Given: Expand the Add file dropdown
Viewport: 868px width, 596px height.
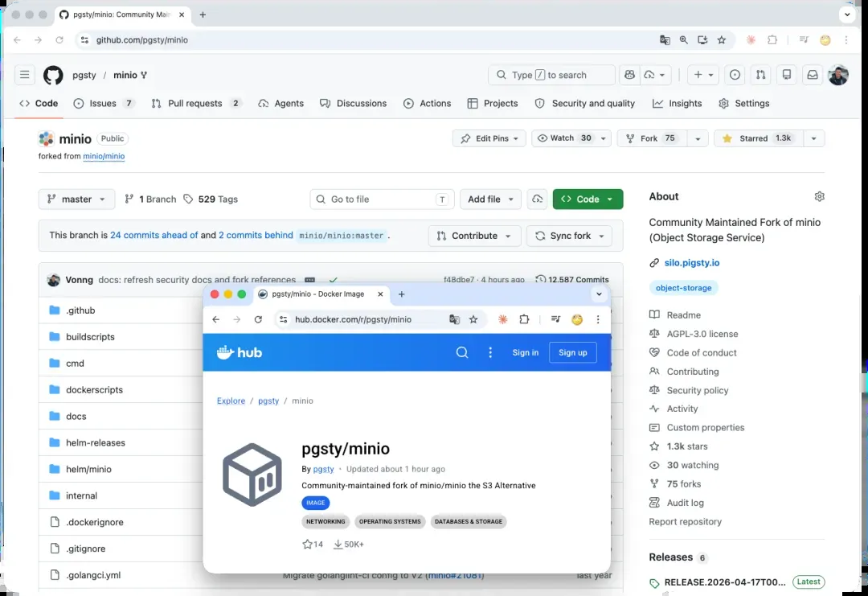Looking at the screenshot, I should click(490, 199).
